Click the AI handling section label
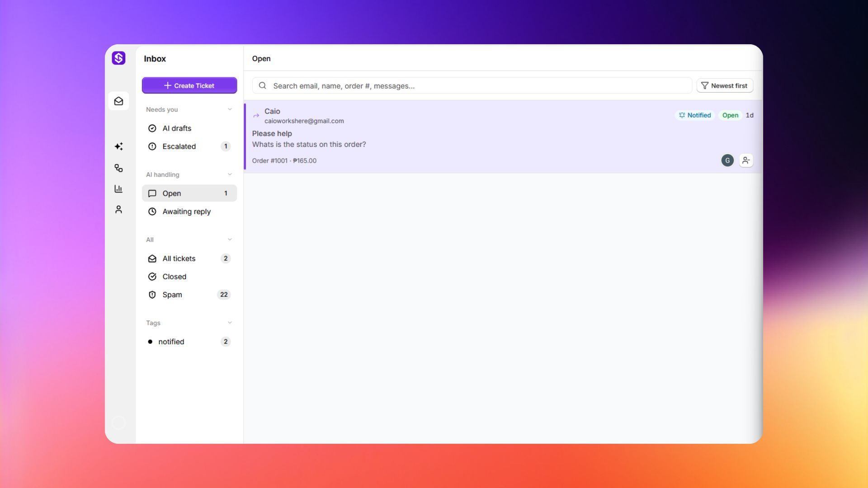The height and width of the screenshot is (488, 868). 163,175
